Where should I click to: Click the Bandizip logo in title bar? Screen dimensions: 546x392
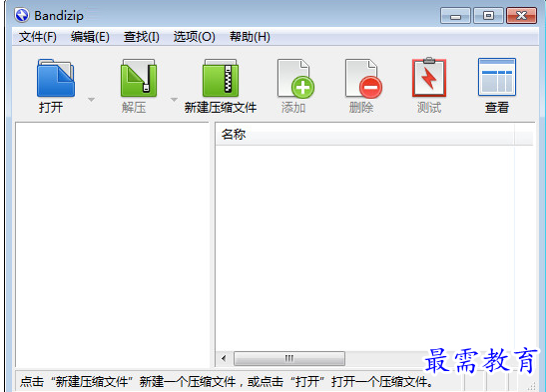click(x=22, y=15)
